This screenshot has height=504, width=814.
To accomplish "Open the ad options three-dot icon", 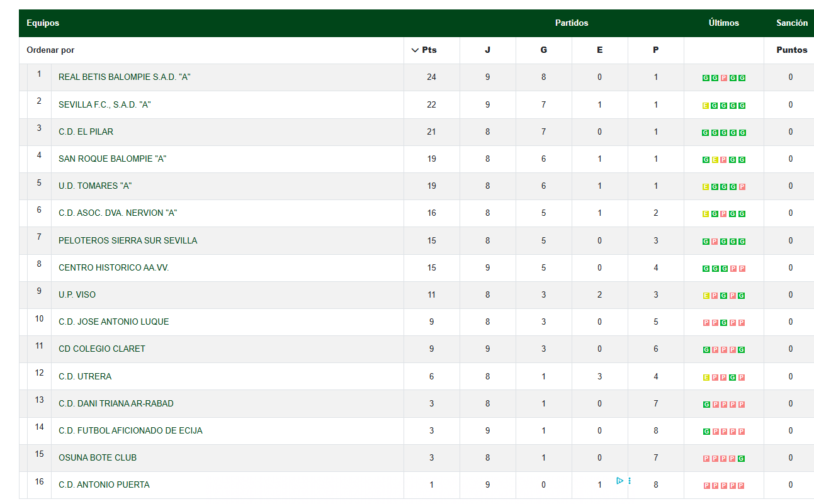I will click(630, 481).
